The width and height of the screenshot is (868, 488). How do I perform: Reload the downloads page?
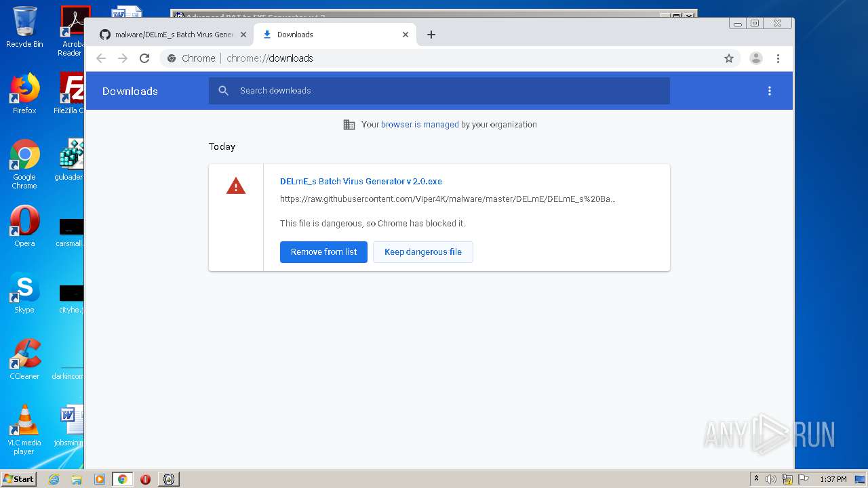point(144,58)
